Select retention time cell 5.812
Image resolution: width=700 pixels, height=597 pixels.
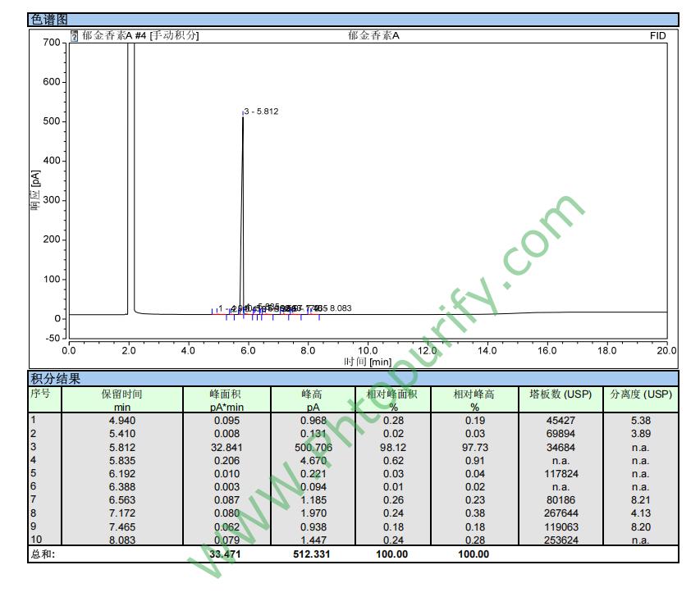[121, 447]
